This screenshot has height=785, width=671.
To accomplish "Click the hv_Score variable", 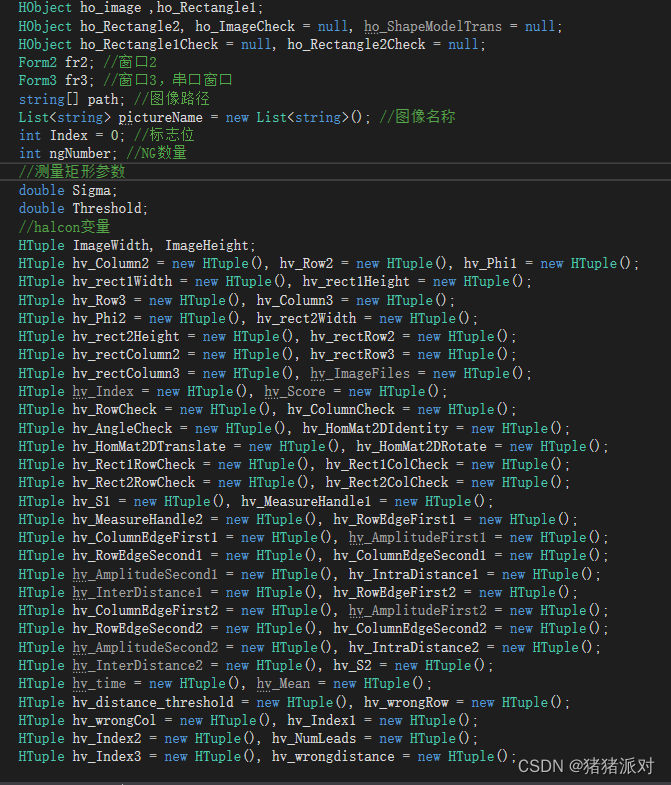I will [295, 391].
